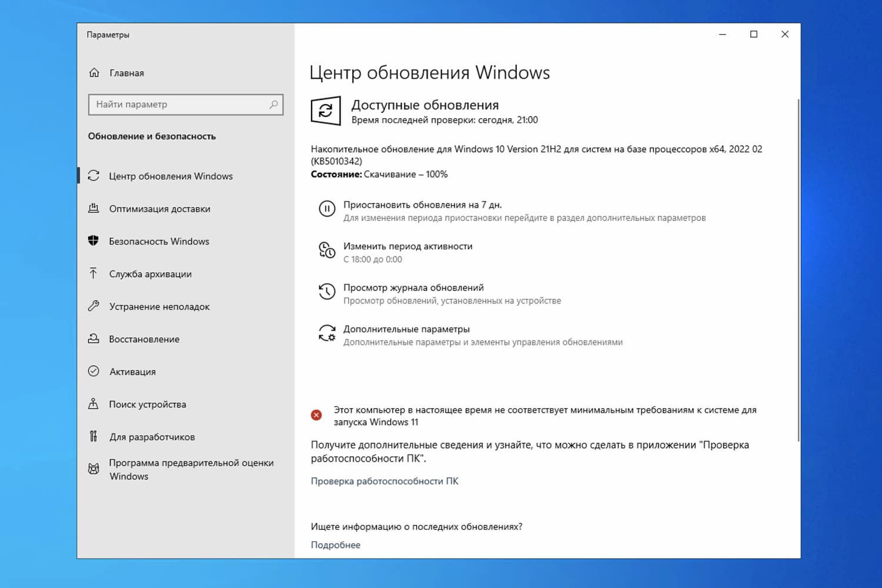Click the red error icon about Windows 11
Image resolution: width=882 pixels, height=588 pixels.
[316, 415]
